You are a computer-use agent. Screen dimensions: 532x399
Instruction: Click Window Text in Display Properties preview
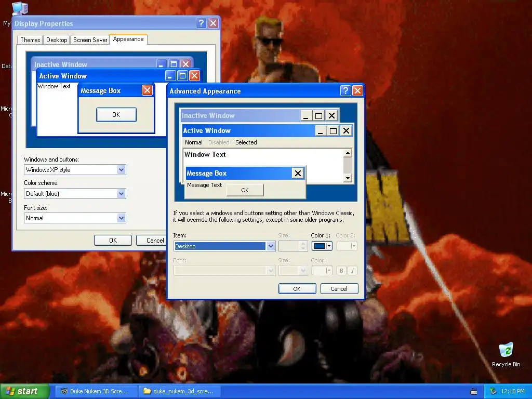[54, 86]
